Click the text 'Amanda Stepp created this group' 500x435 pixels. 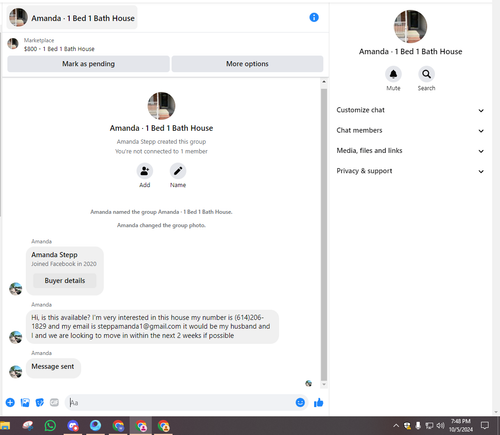[x=161, y=142]
